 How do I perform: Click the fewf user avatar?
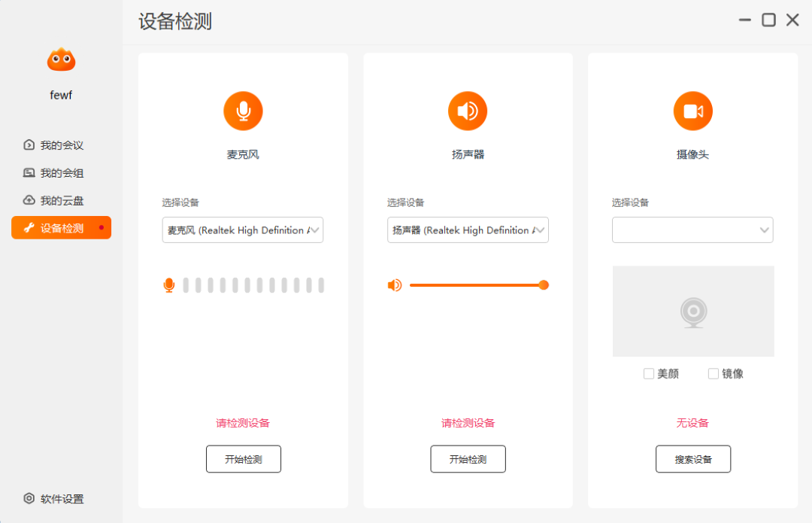click(60, 59)
